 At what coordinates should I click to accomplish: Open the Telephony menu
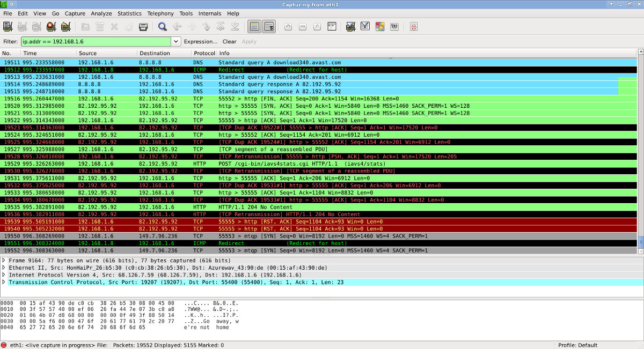tap(160, 13)
